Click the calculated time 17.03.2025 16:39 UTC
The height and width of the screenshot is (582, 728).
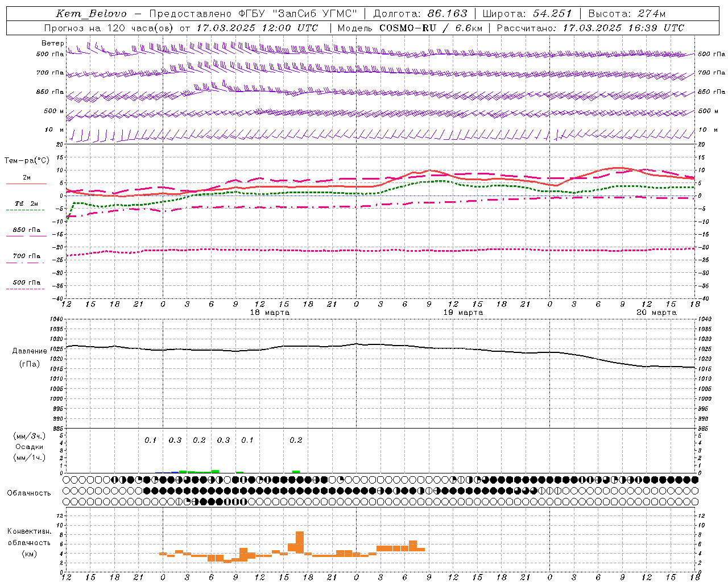[623, 28]
